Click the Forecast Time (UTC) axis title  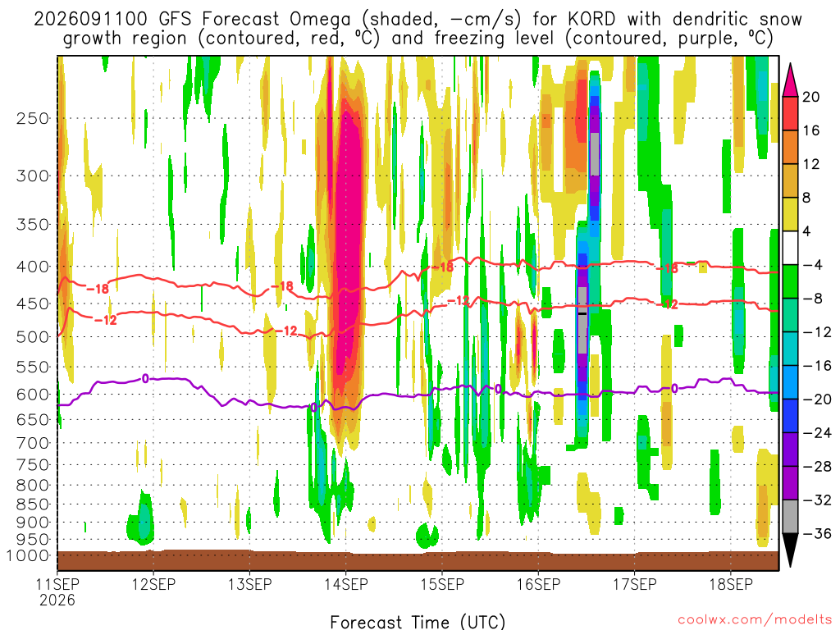click(x=418, y=622)
